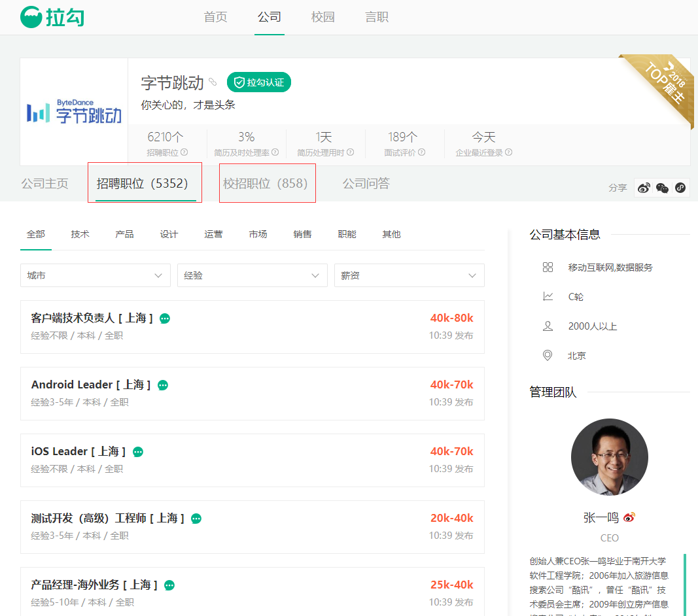
Task: Filter jobs by 市场
Action: point(258,234)
